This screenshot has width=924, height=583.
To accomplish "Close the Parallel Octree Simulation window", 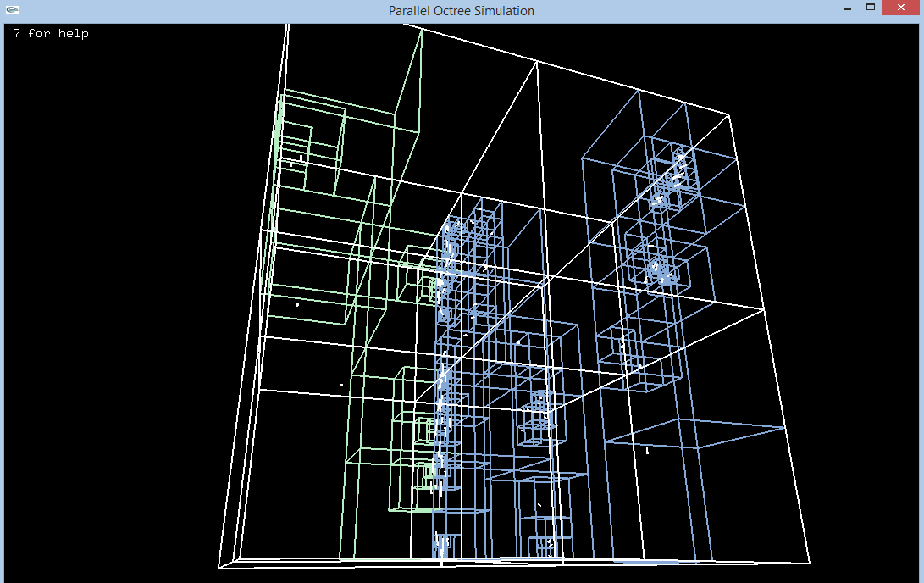I will [900, 8].
